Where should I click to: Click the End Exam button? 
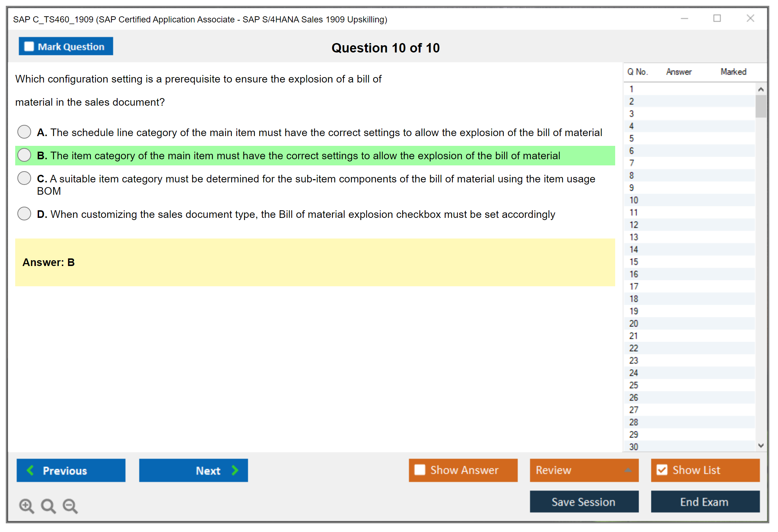click(x=705, y=502)
